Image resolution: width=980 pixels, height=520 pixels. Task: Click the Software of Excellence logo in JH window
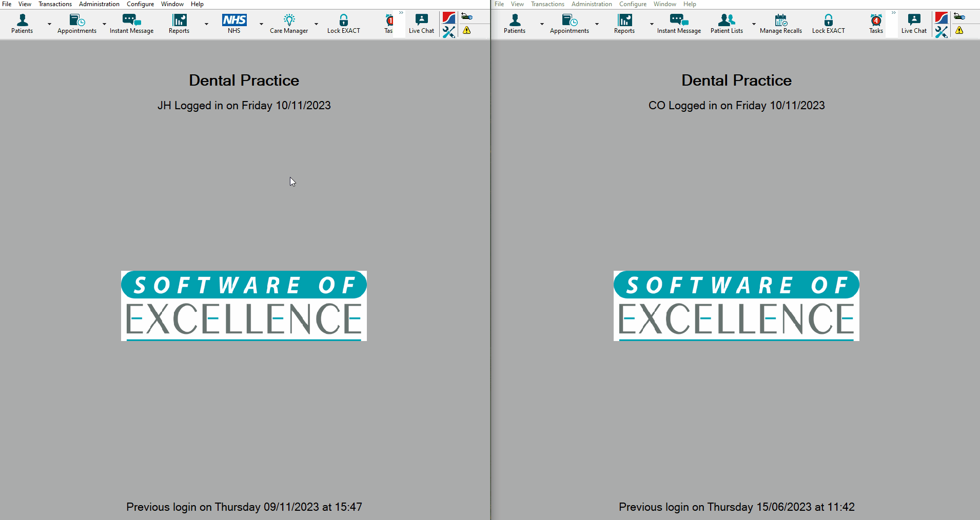click(244, 306)
